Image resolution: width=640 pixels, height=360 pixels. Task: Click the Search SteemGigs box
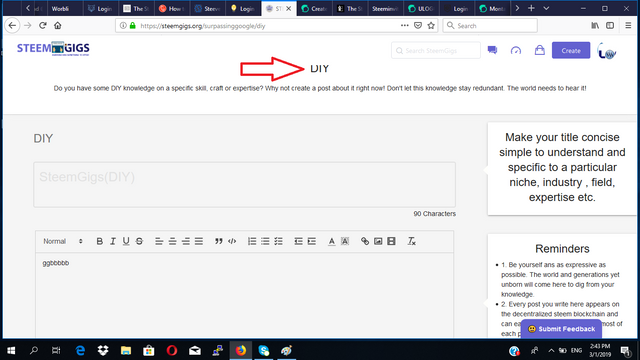[436, 51]
